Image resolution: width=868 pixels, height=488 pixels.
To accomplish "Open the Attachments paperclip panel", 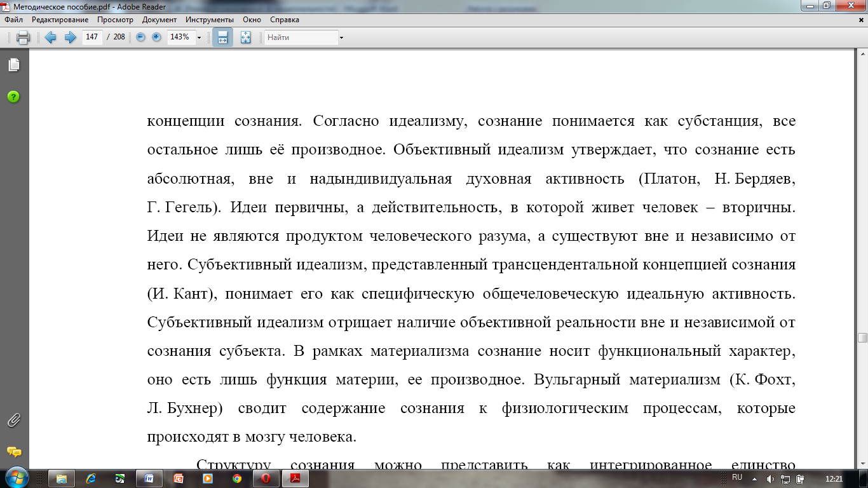I will pyautogui.click(x=13, y=420).
